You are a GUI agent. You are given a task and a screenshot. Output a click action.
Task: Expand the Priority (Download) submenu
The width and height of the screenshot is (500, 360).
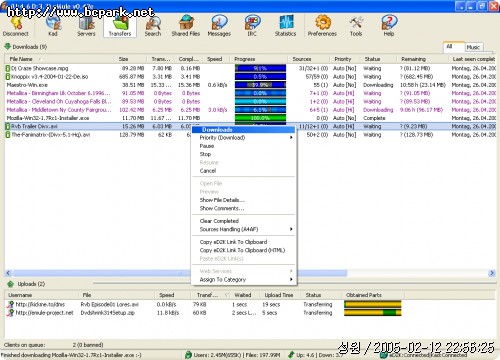click(244, 138)
